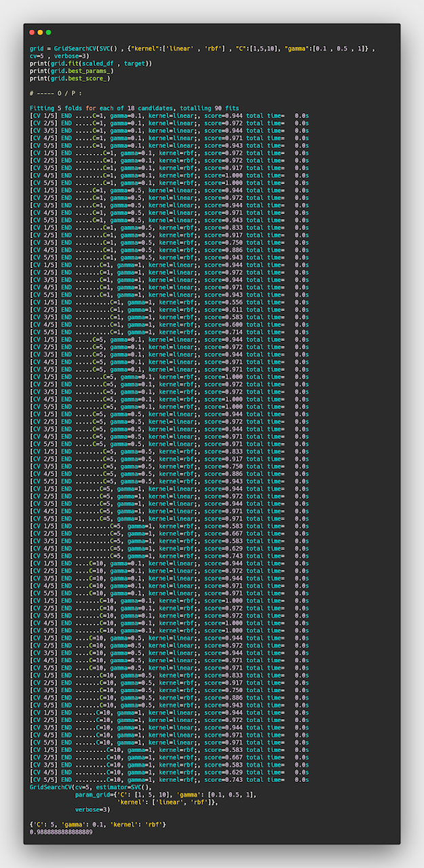
Task: Click the print(grid.best_score_) statement
Action: tap(70, 79)
